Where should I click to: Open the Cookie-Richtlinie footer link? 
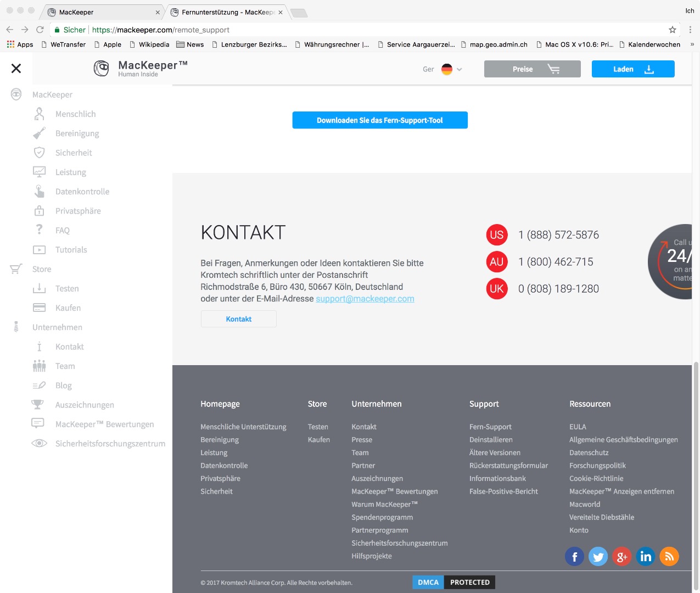tap(596, 478)
